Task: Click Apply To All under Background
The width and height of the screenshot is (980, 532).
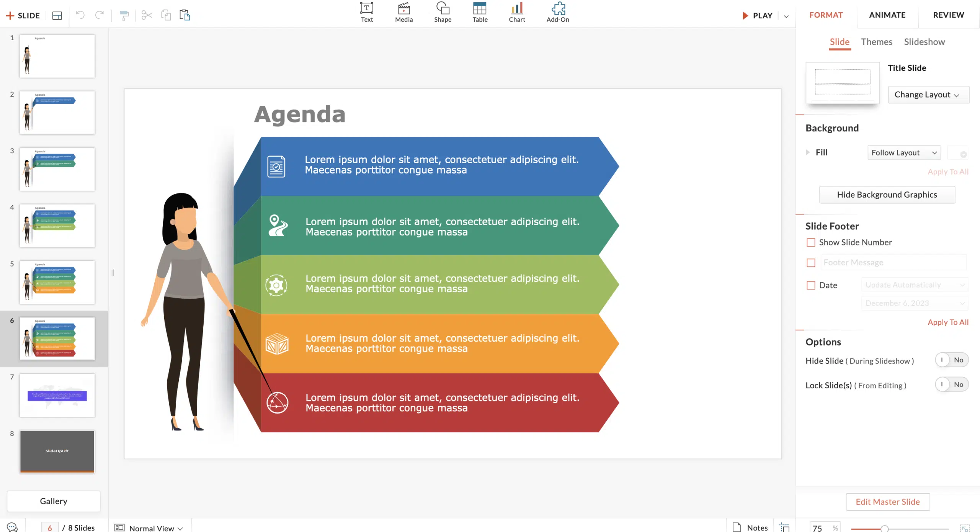Action: (948, 172)
